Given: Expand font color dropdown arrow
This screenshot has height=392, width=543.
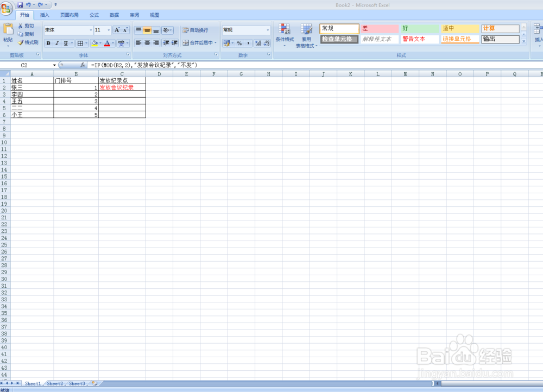Looking at the screenshot, I should (113, 43).
